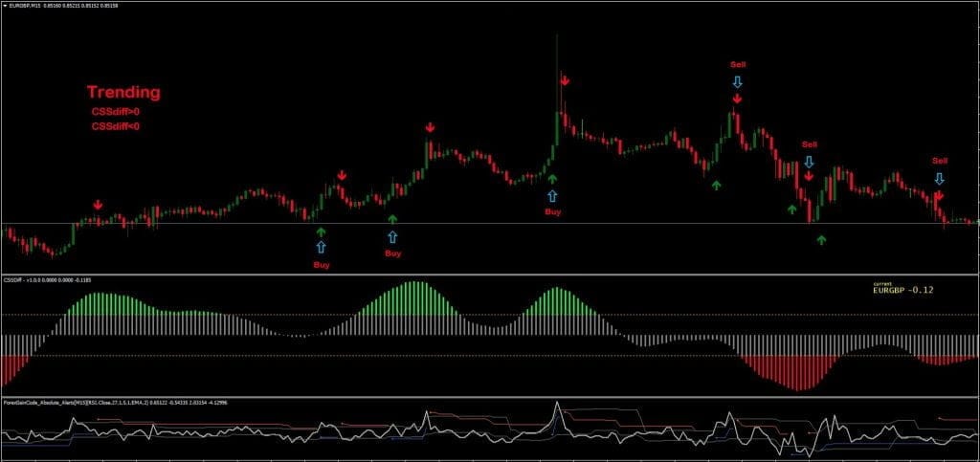
Task: Click the green up arrow above the leftmost Buy
Action: pos(321,232)
